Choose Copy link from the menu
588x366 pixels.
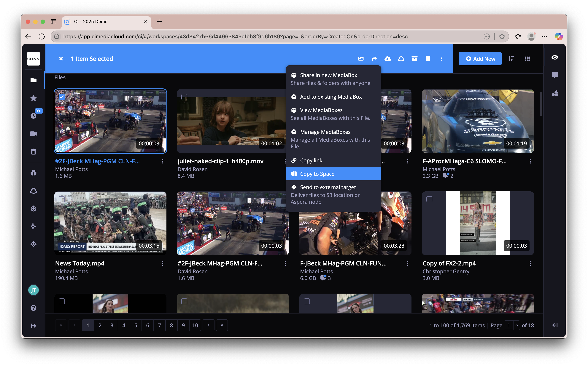tap(333, 160)
